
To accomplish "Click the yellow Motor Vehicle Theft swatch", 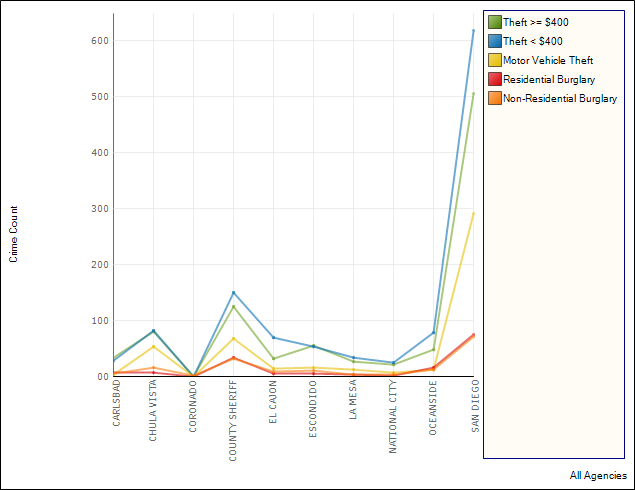I will point(494,60).
